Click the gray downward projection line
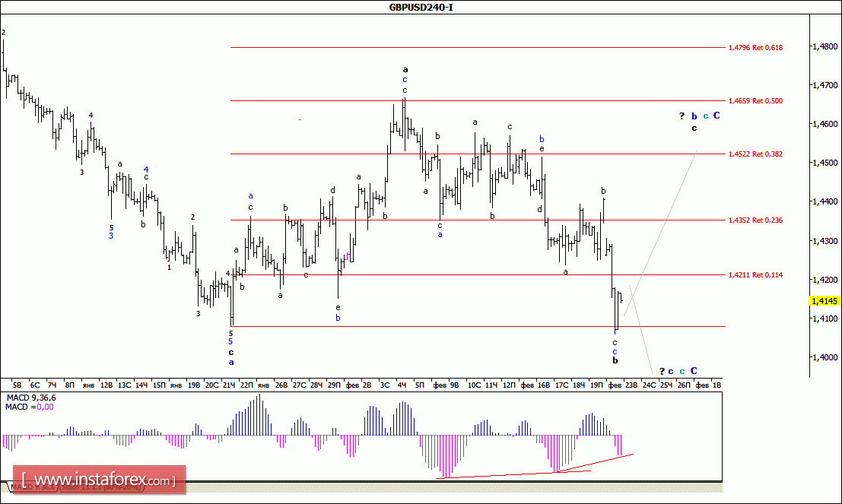The height and width of the screenshot is (504, 842). 641,330
